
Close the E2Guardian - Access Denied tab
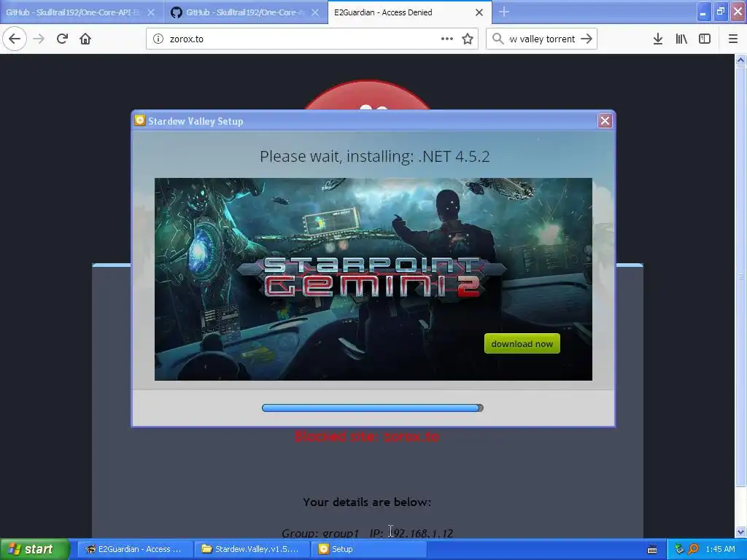point(479,12)
